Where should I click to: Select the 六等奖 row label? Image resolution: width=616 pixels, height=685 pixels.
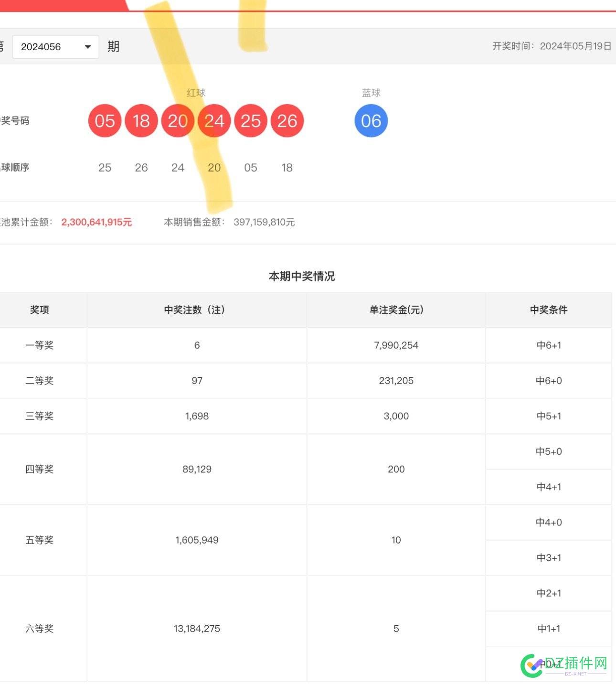point(40,629)
